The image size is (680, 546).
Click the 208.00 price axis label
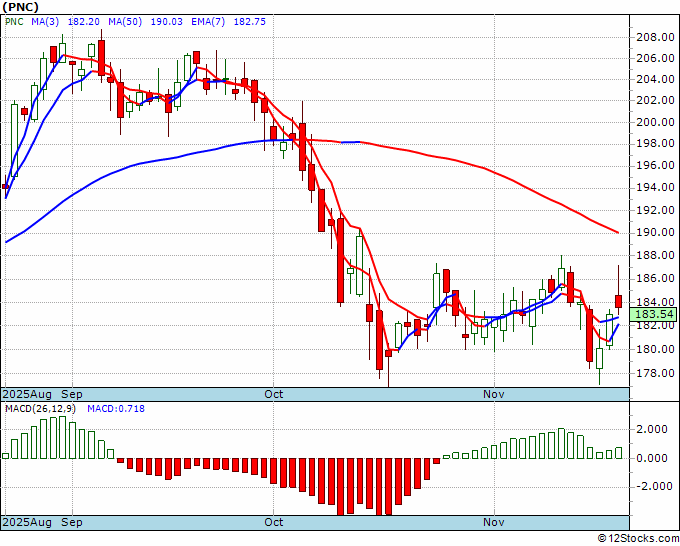tap(655, 37)
